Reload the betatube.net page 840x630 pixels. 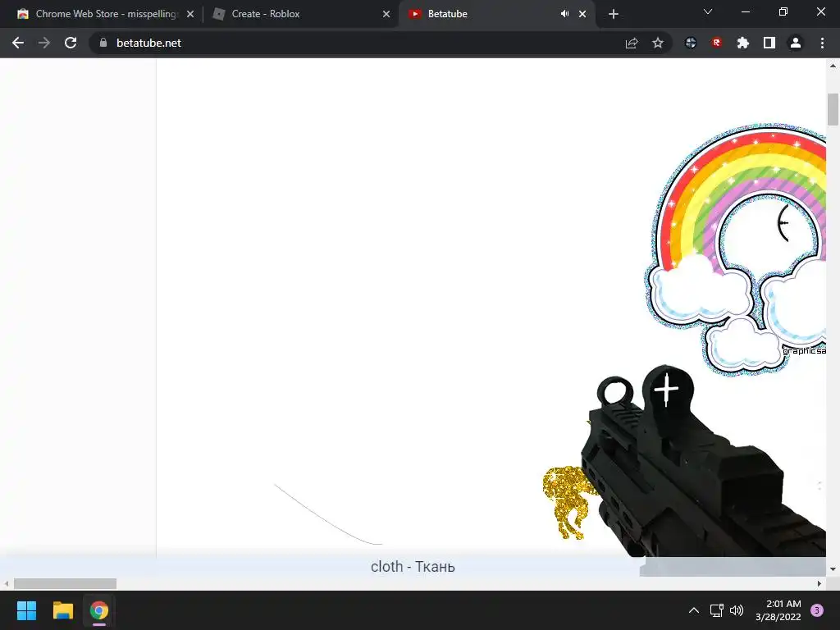(71, 43)
